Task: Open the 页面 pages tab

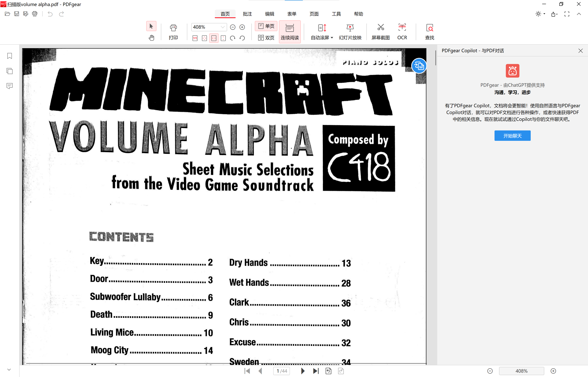Action: (314, 14)
